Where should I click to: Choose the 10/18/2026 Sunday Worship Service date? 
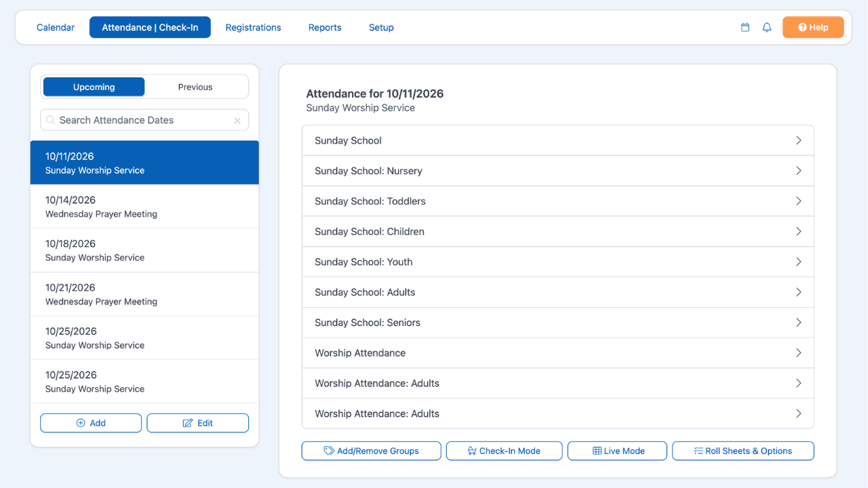[144, 250]
